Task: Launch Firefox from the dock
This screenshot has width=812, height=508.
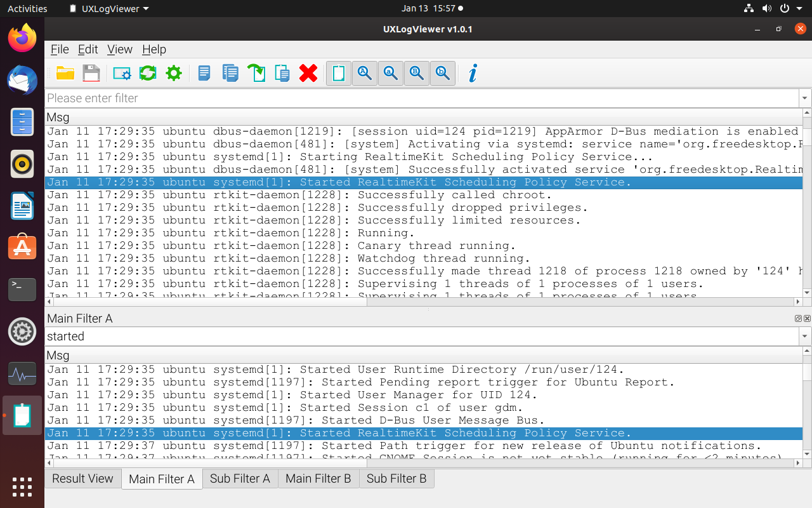Action: tap(22, 38)
